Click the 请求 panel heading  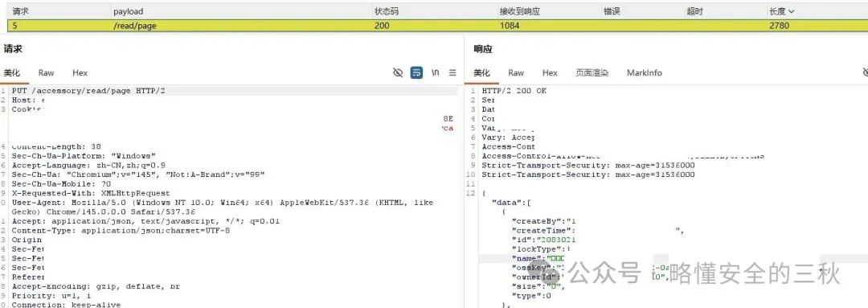13,49
